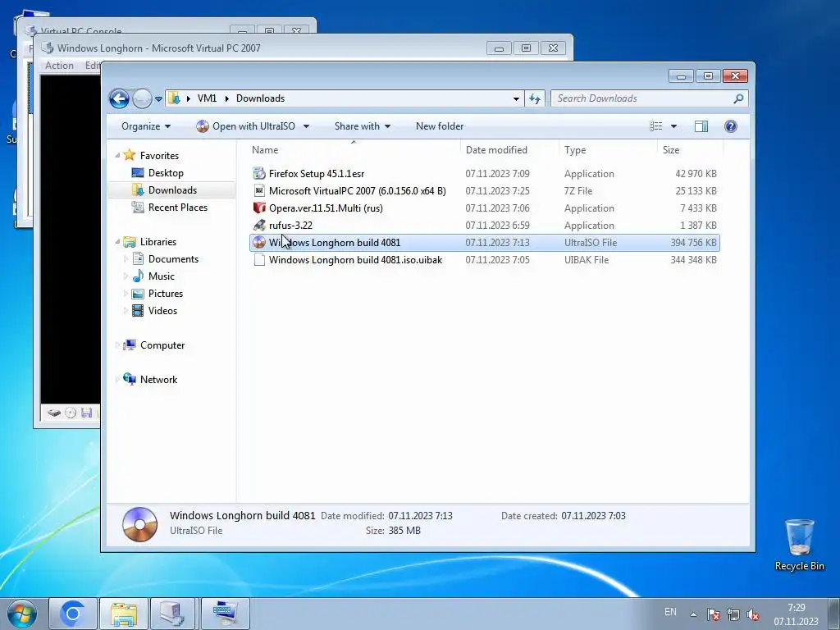Screen dimensions: 840x630
Task: Expand the Network node arrow
Action: point(117,379)
